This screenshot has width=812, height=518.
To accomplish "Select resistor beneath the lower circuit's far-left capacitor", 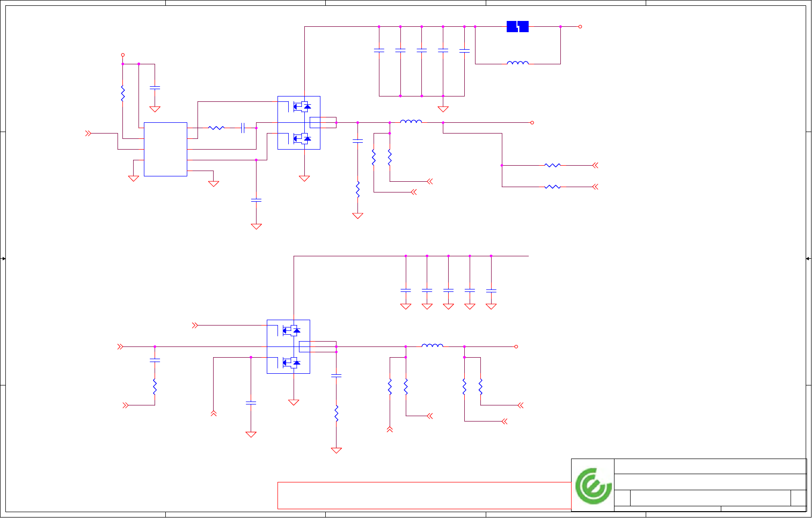I will tap(155, 386).
